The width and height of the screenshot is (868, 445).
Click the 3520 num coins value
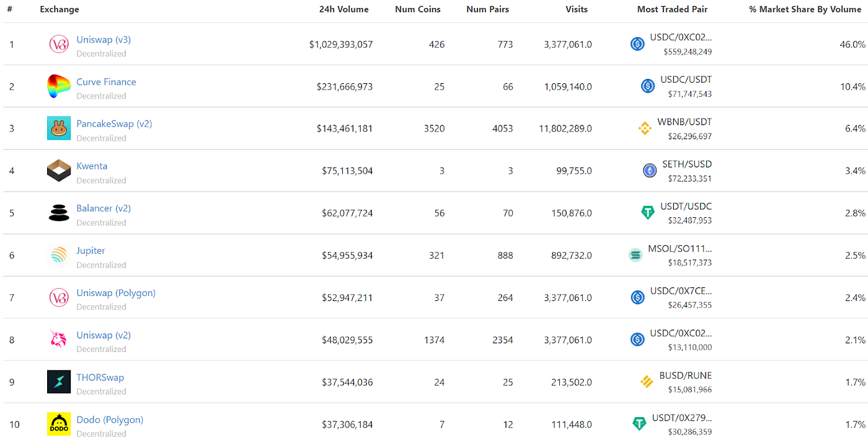(434, 129)
